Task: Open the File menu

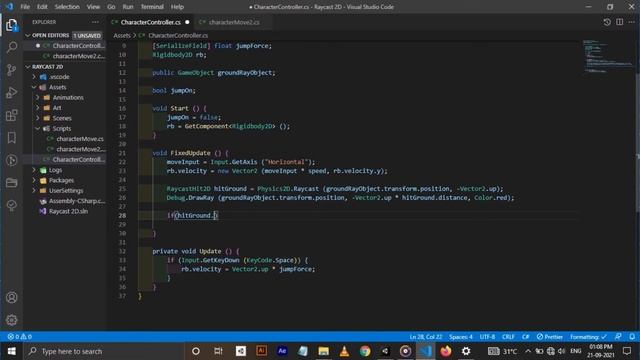Action: (x=25, y=7)
